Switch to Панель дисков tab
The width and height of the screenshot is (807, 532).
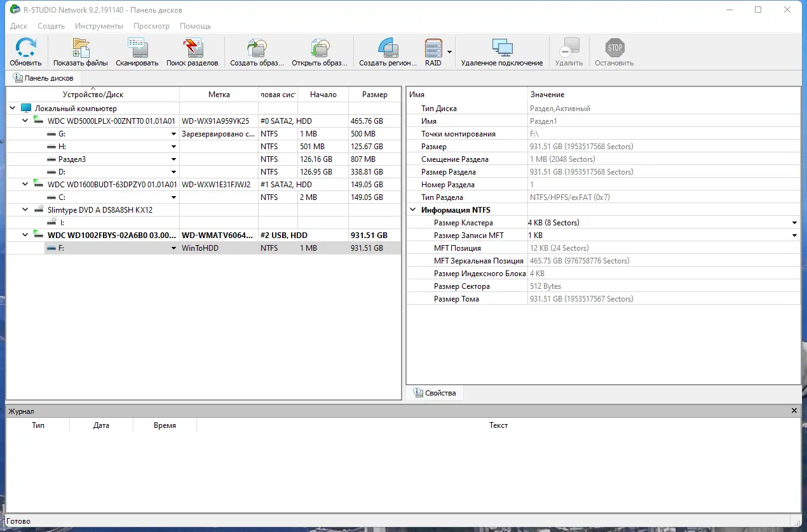pyautogui.click(x=43, y=78)
